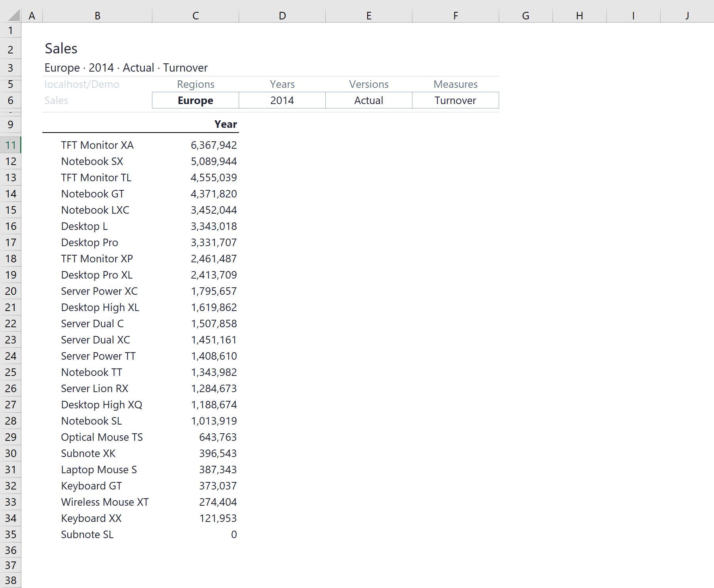
Task: Click the value 643,763
Action: pyautogui.click(x=218, y=437)
